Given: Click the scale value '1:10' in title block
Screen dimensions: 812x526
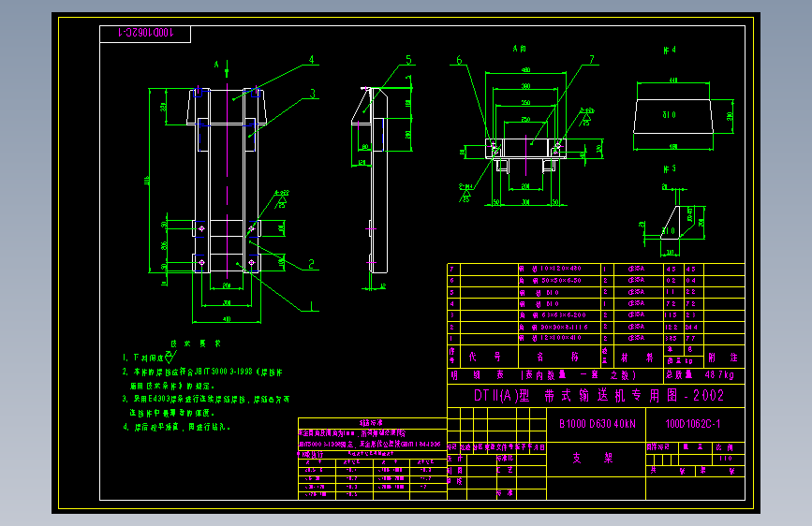Looking at the screenshot, I should click(x=726, y=459).
